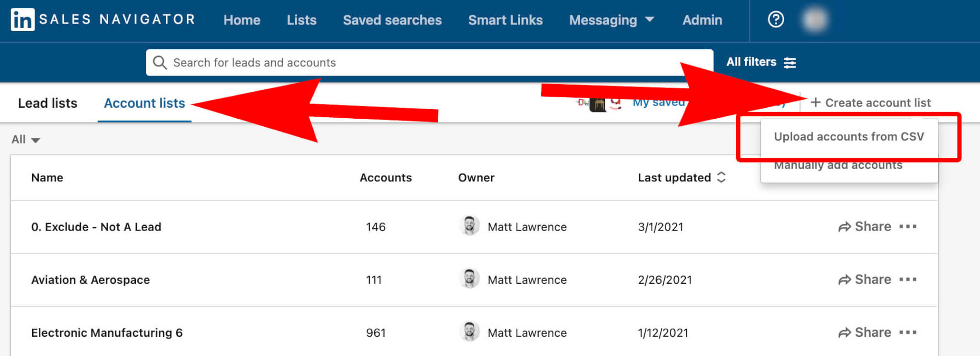The width and height of the screenshot is (980, 356).
Task: Switch to the Lead lists tab
Action: coord(47,103)
